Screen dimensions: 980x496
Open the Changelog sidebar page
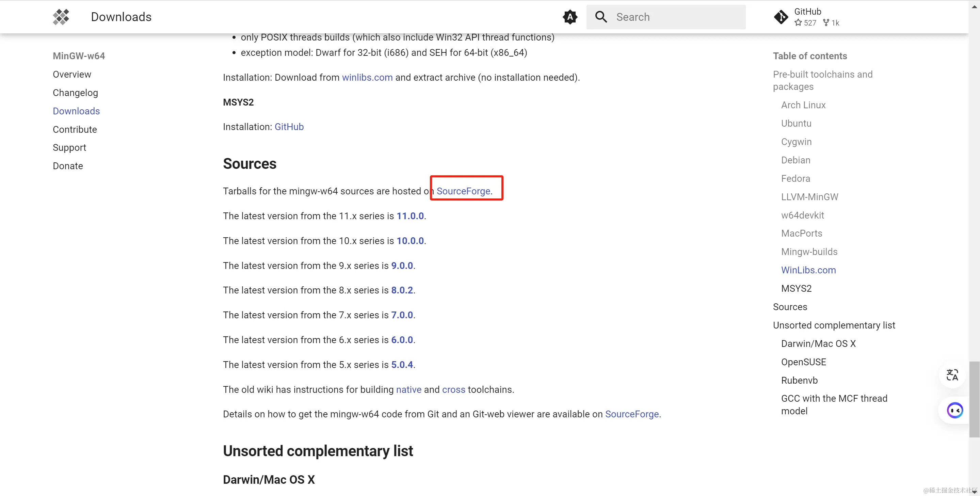(75, 93)
